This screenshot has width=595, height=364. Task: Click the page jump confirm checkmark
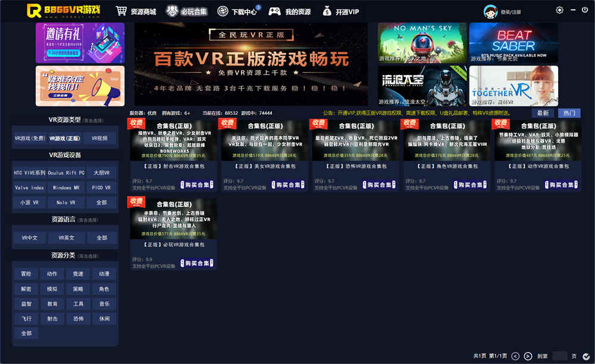586,356
